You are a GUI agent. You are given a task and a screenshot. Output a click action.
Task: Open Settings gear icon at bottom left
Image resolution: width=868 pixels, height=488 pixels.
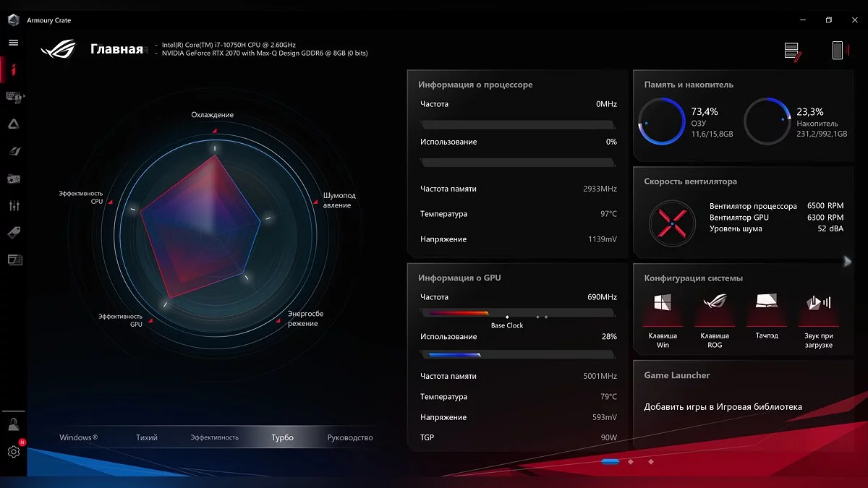(13, 452)
